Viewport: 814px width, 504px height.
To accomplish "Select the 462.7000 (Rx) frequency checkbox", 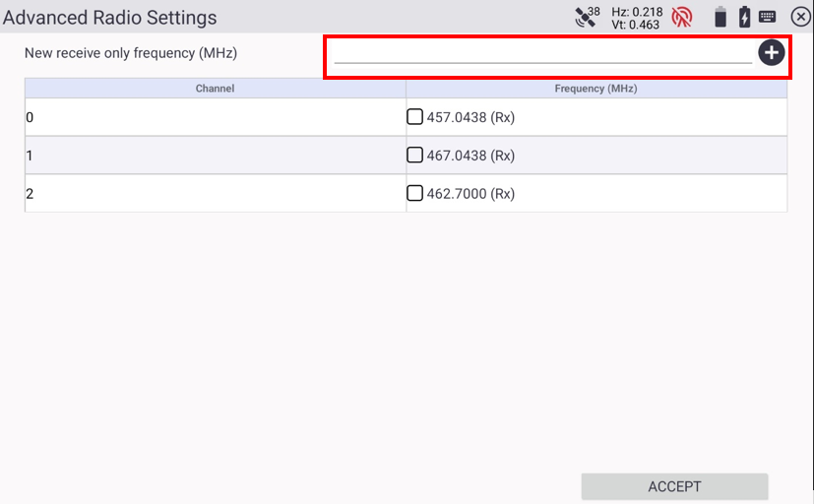I will coord(414,193).
